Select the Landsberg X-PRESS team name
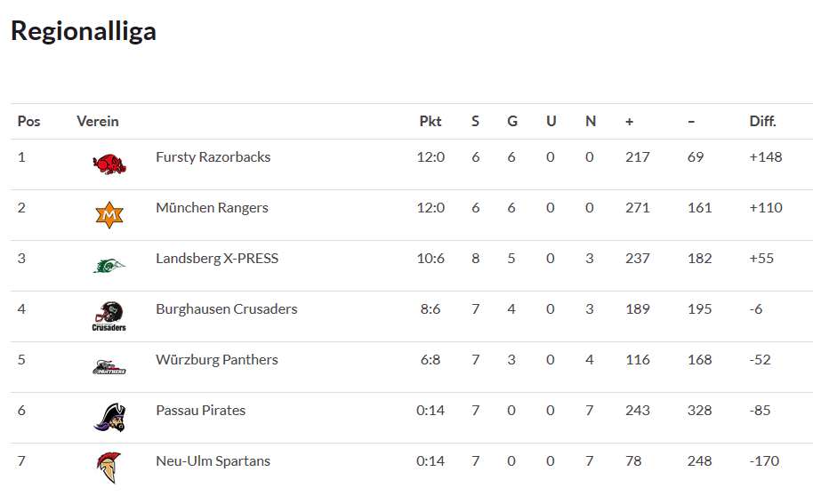This screenshot has height=504, width=813. click(x=217, y=259)
